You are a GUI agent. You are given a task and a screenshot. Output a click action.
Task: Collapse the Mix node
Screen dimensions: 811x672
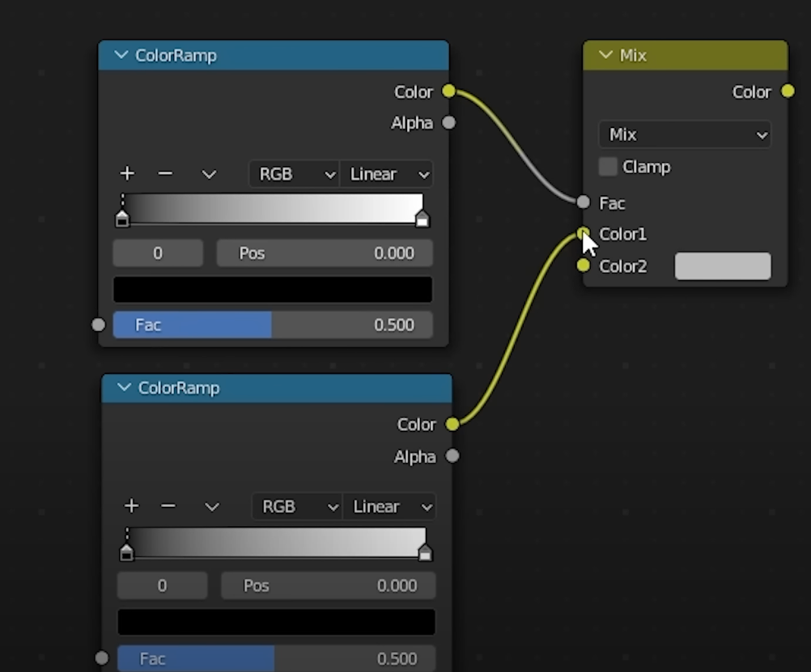pyautogui.click(x=605, y=55)
